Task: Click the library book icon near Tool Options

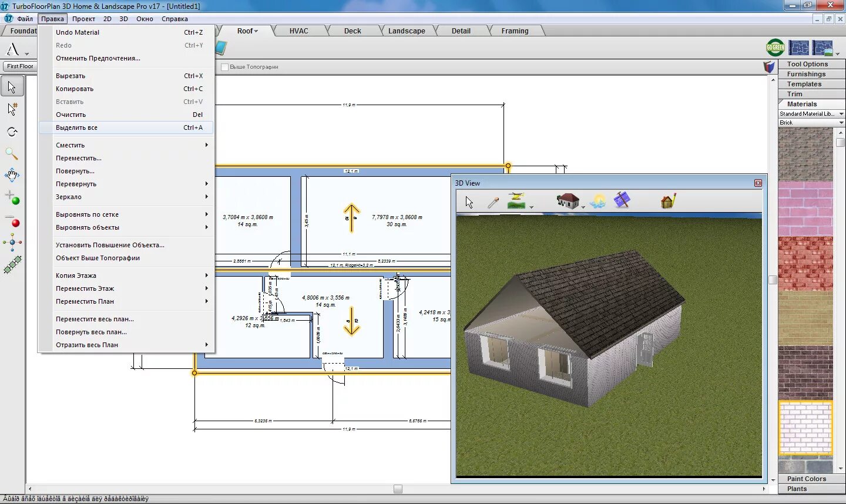Action: (x=769, y=67)
